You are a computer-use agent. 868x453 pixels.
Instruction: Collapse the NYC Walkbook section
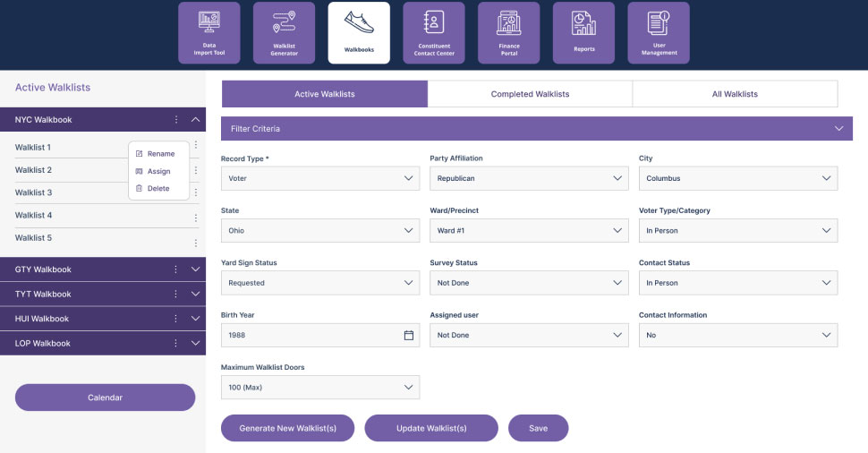coord(196,120)
